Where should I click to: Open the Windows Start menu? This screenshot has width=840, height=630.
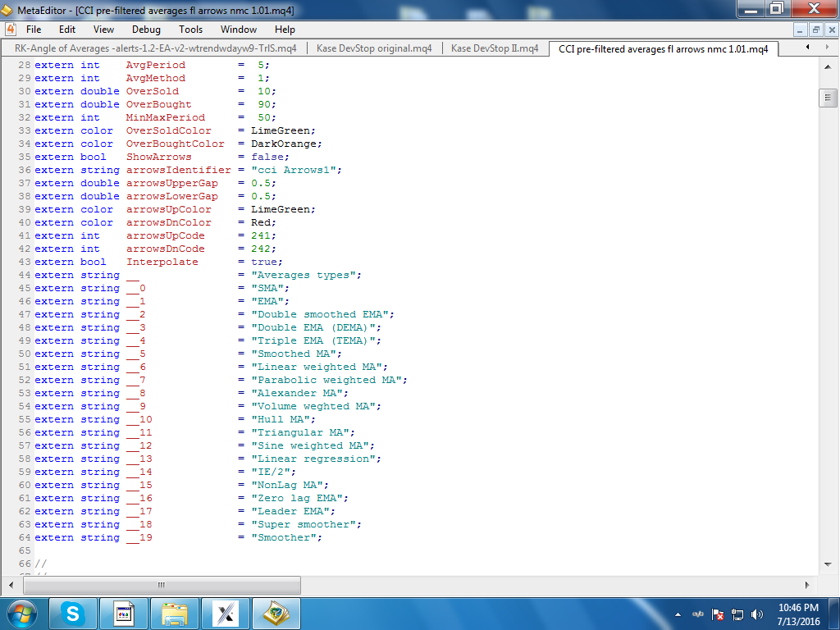[x=21, y=614]
